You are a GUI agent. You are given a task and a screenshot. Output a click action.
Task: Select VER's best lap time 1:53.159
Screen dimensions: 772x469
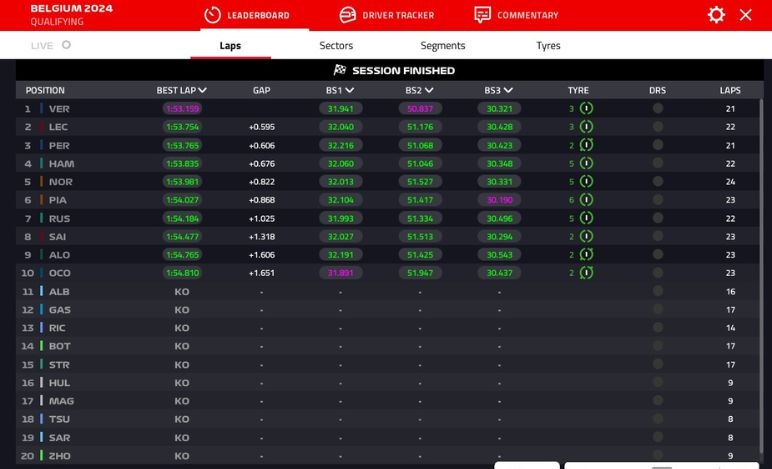[x=183, y=109]
